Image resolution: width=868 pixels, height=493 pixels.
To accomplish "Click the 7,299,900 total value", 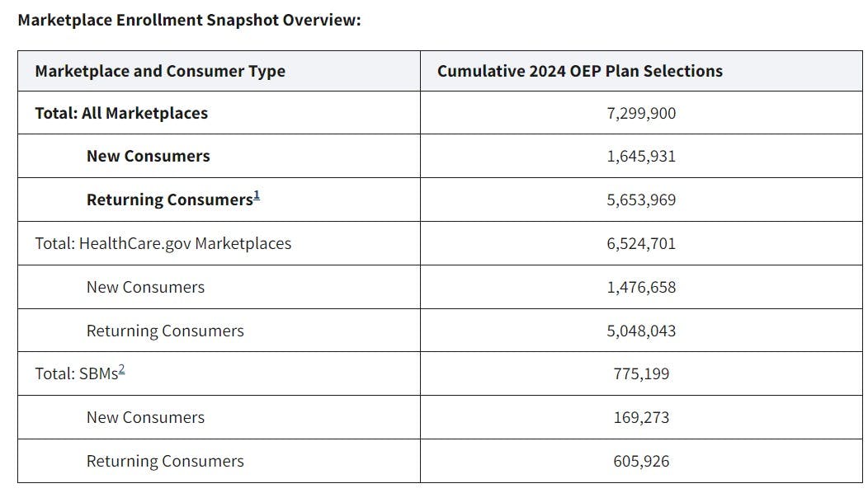I will click(x=641, y=113).
